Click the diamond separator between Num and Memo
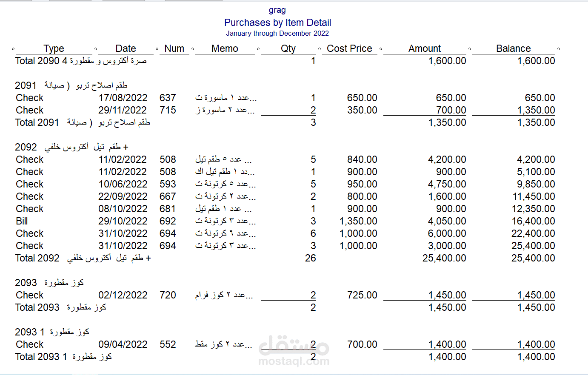The width and height of the screenshot is (588, 375). tap(193, 49)
